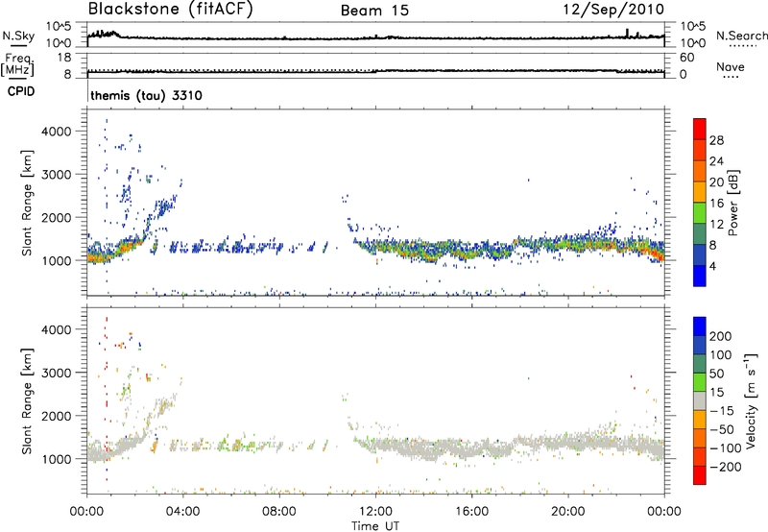
Task: Click the 'Blackstone (fitACF)' title text
Action: pos(170,9)
